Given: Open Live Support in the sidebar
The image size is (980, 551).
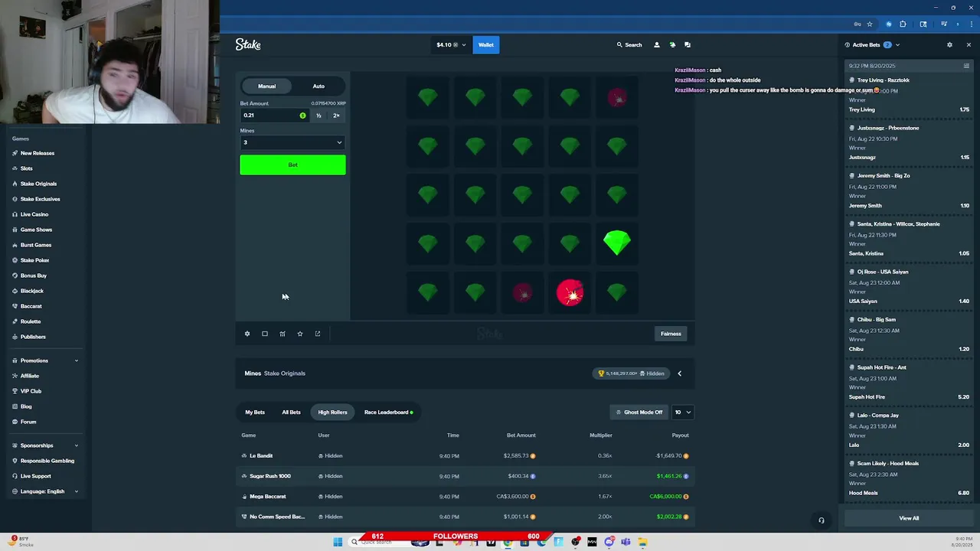Looking at the screenshot, I should point(35,476).
